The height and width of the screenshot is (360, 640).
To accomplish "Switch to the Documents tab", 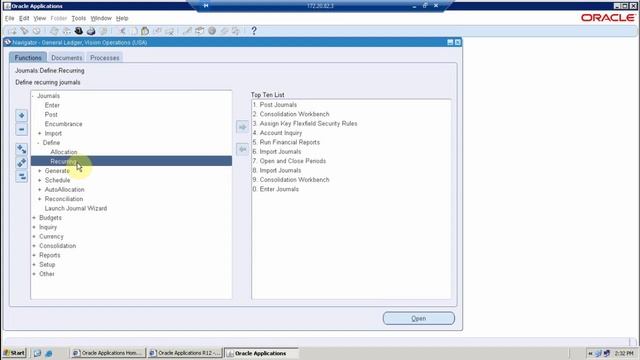I will point(67,58).
